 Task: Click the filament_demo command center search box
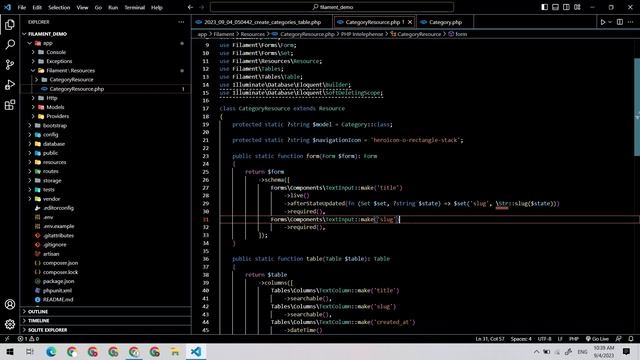pyautogui.click(x=332, y=7)
